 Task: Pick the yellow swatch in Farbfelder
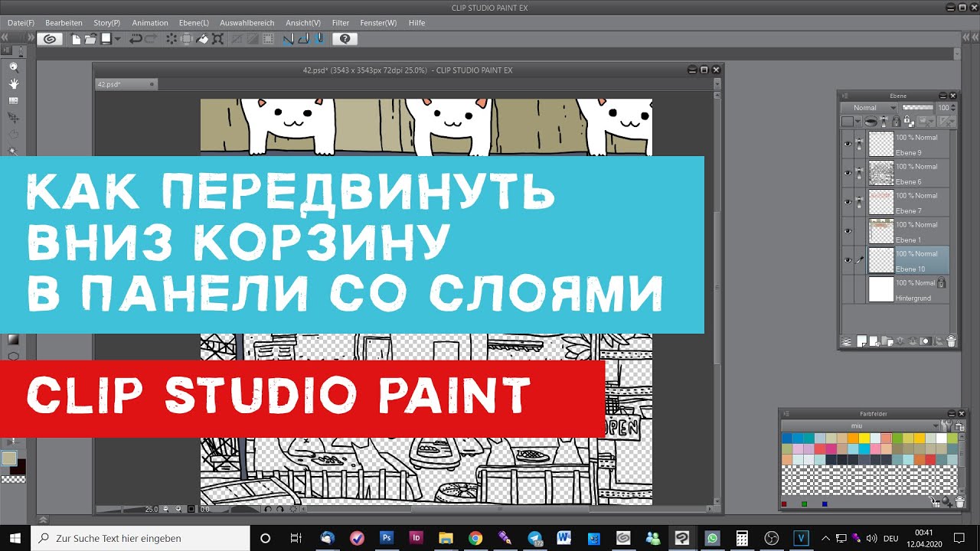[864, 439]
